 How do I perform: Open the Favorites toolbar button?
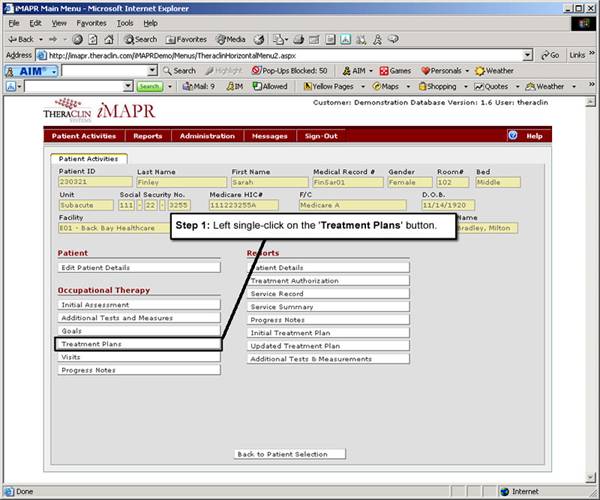click(186, 39)
